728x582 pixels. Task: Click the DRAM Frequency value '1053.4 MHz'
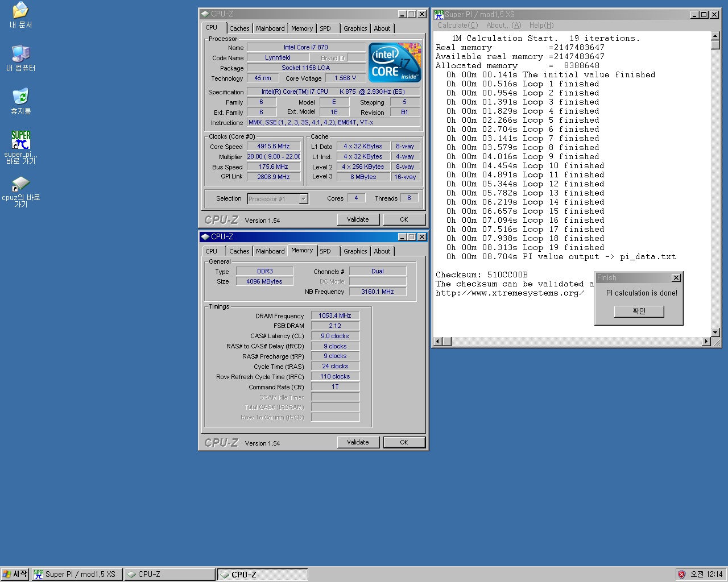pos(335,315)
